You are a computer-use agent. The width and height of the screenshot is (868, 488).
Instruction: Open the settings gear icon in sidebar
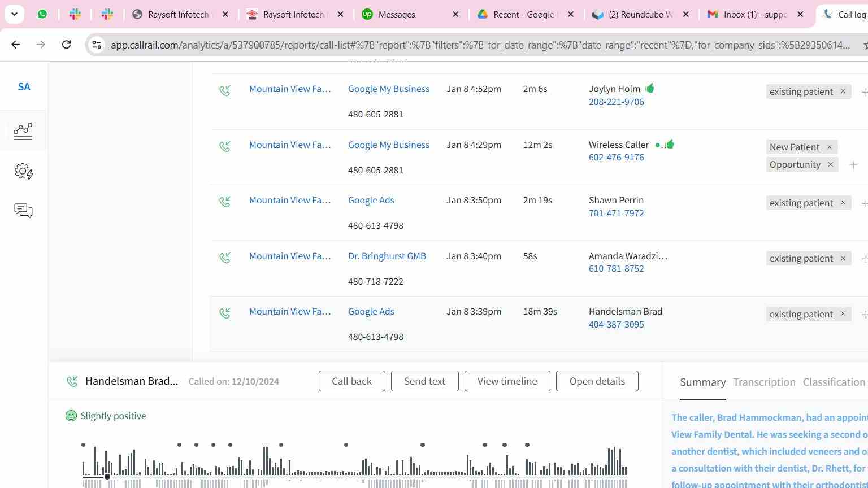pos(24,171)
